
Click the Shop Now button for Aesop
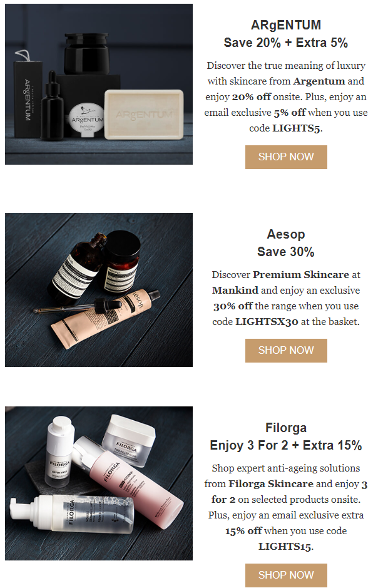(x=286, y=350)
